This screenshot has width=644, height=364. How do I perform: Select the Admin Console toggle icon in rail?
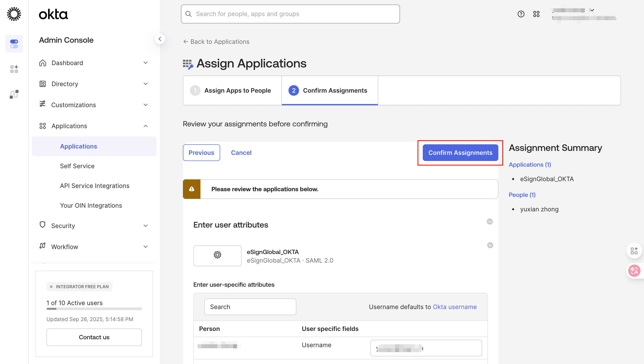point(14,44)
